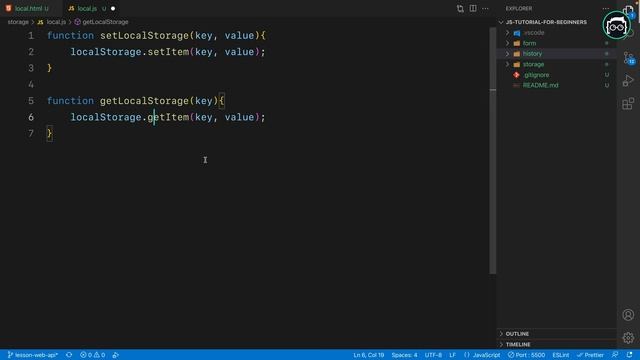640x360 pixels.
Task: Click the ESLint status bar item
Action: click(x=560, y=355)
